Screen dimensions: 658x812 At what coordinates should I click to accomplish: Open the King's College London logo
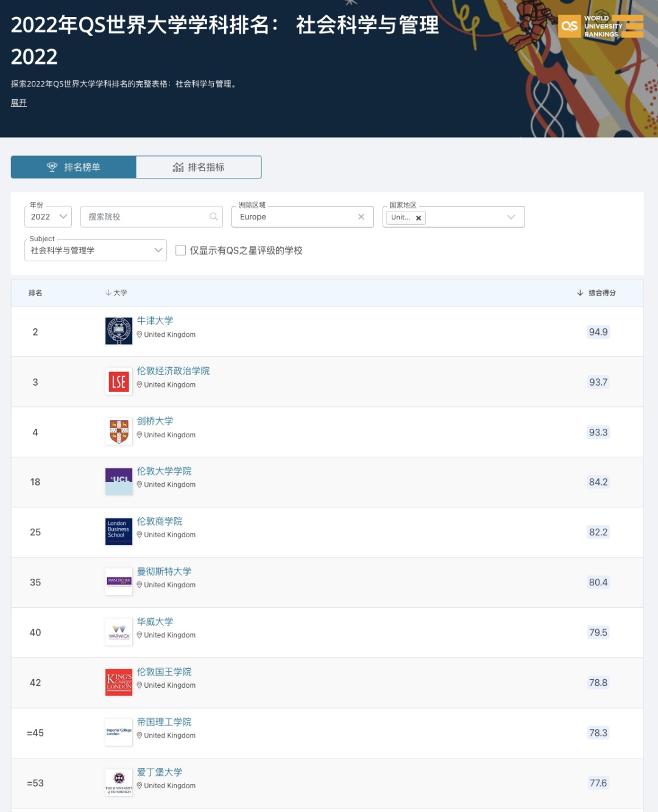pyautogui.click(x=119, y=682)
